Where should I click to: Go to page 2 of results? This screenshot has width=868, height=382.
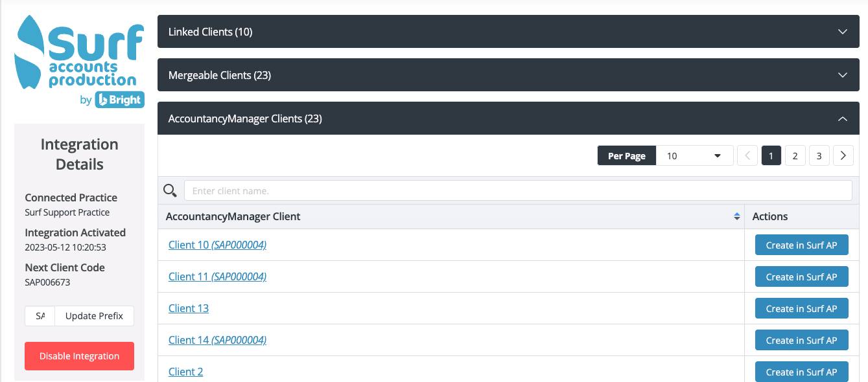795,156
